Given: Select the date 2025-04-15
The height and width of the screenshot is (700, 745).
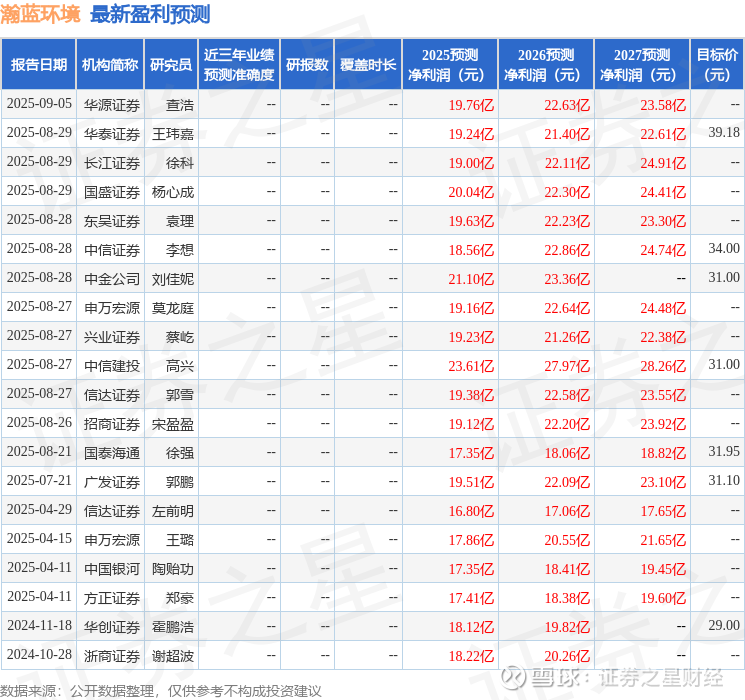Looking at the screenshot, I should point(39,538).
